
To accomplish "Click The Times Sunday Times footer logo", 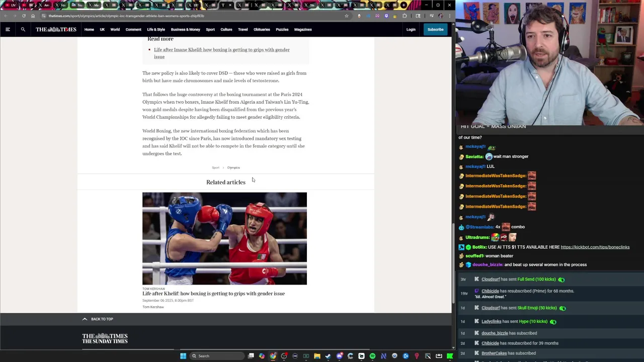I will click(105, 338).
